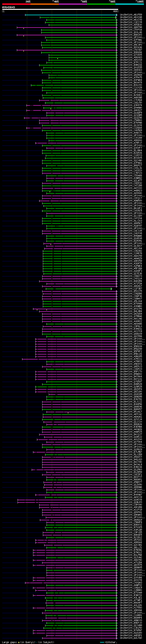The height and width of the screenshot is (644, 146).
Task: Select label UniRef100_B5R939
Action: click(x=131, y=347)
